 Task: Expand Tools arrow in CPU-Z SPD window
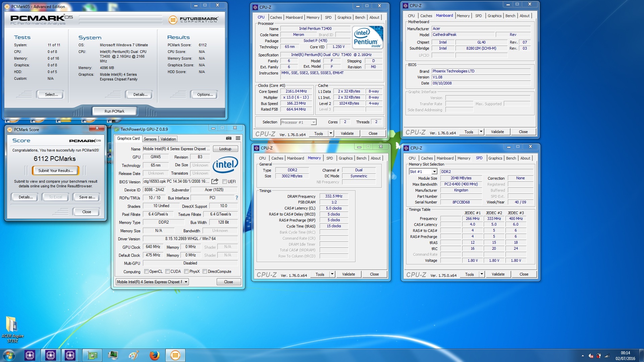482,274
